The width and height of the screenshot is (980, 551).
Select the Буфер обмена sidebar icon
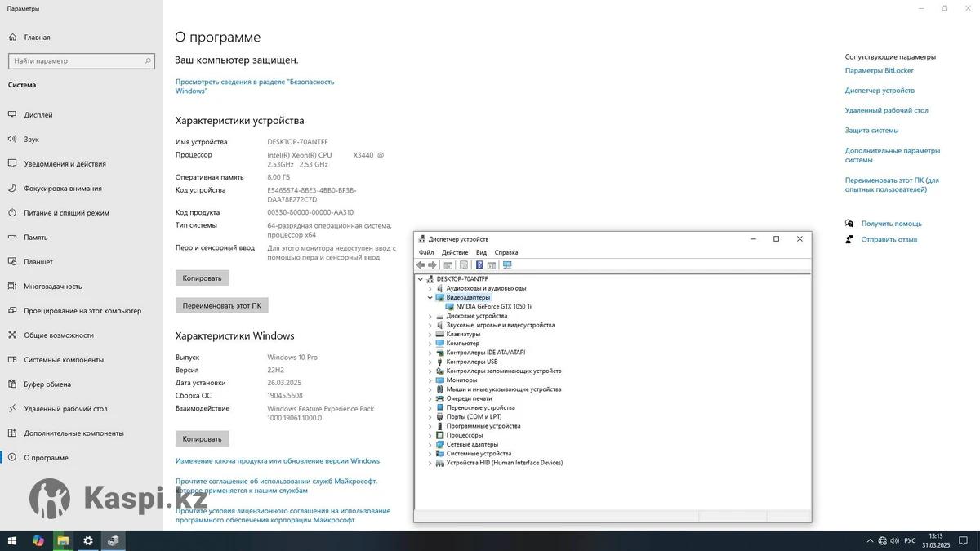tap(12, 384)
